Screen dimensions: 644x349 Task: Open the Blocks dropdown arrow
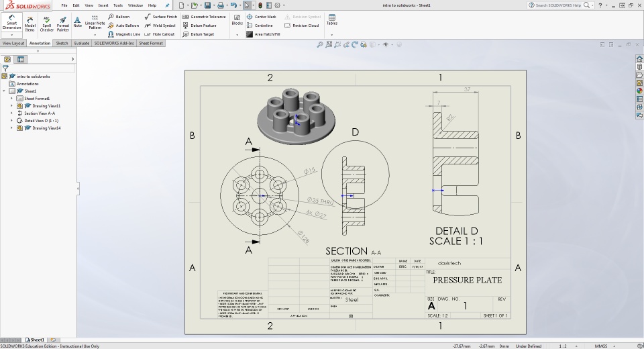(x=237, y=34)
